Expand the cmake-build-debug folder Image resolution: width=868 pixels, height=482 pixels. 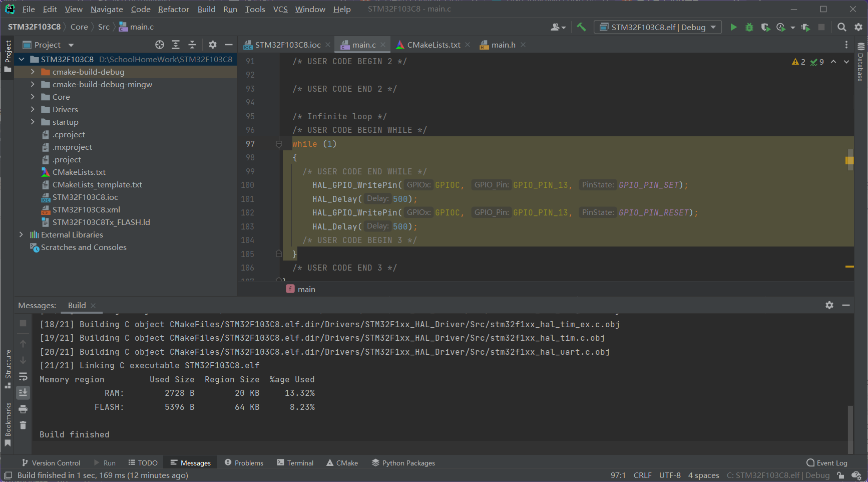[33, 72]
